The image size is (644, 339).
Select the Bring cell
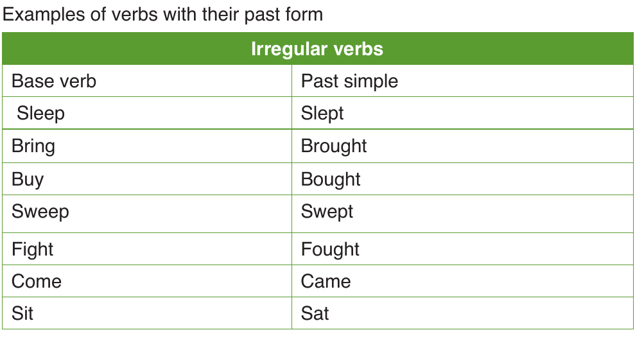click(x=147, y=146)
